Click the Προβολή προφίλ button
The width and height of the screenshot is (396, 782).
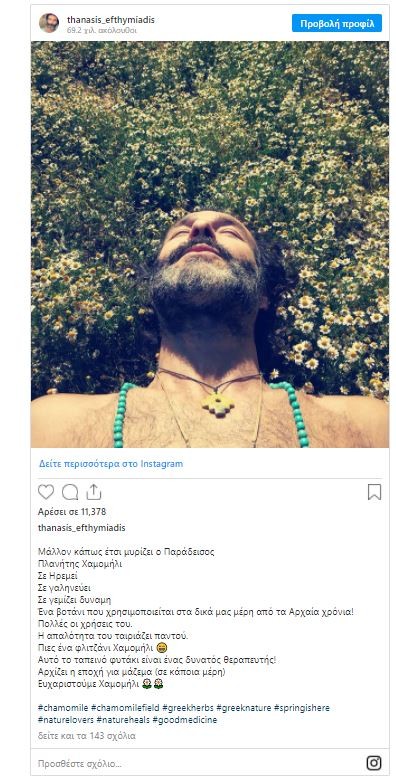click(337, 23)
